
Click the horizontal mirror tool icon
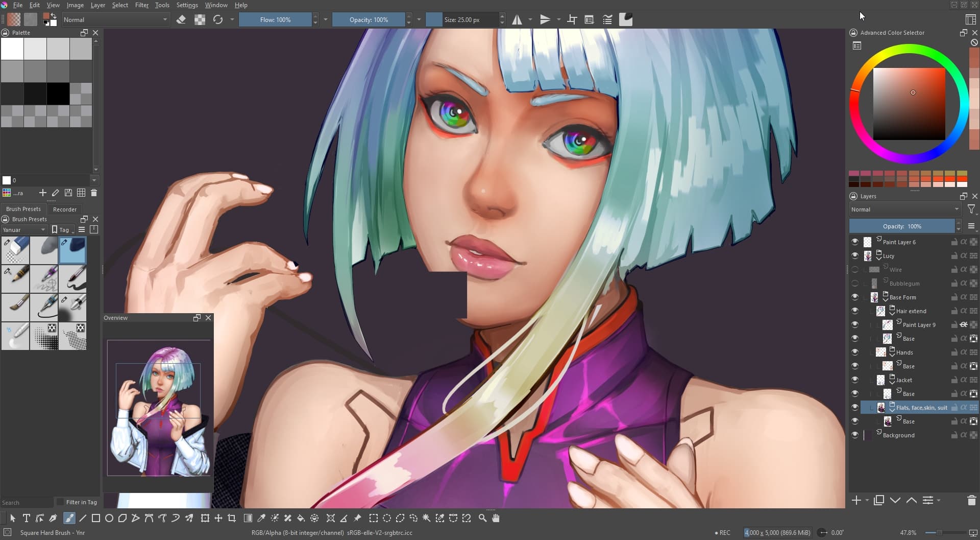pyautogui.click(x=517, y=20)
